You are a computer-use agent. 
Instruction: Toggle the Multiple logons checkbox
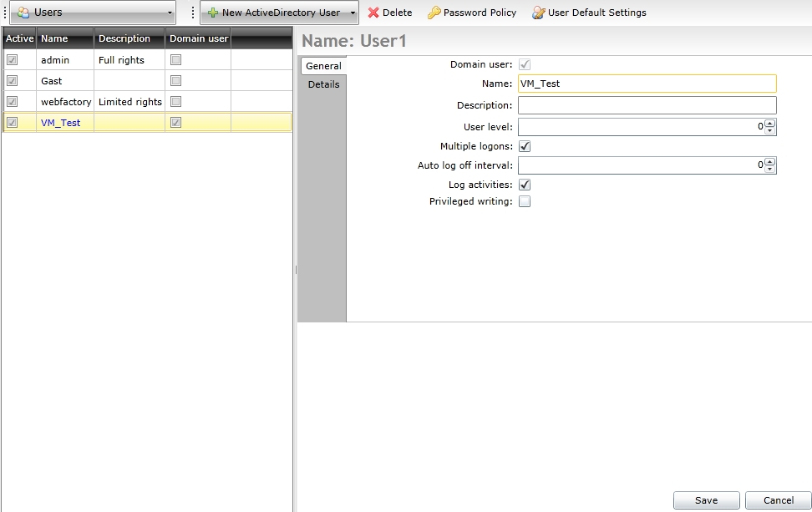525,146
